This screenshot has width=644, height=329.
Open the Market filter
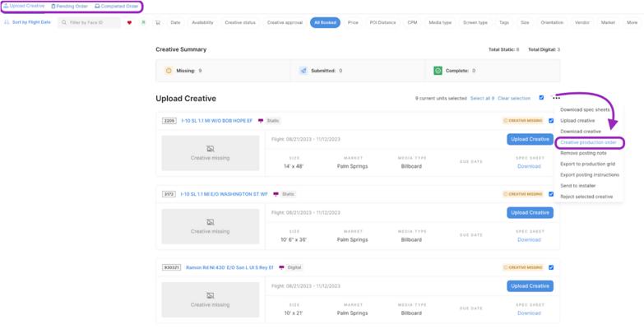(x=608, y=22)
